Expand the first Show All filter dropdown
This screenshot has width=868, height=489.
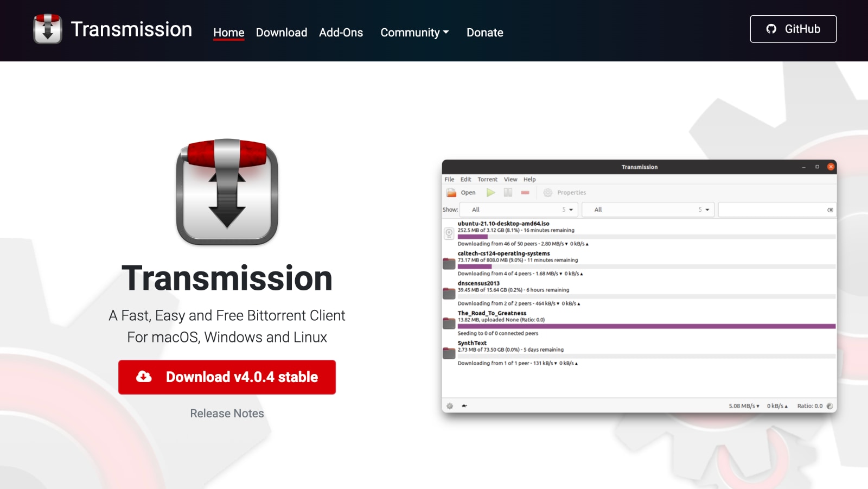[x=519, y=209]
